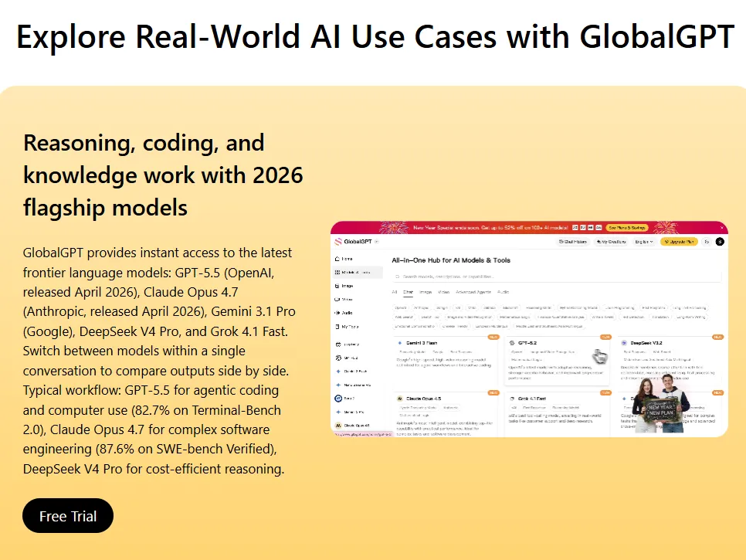Viewport: 746px width, 560px height.
Task: Click the New Year New Plan couple illustration
Action: pos(662,403)
